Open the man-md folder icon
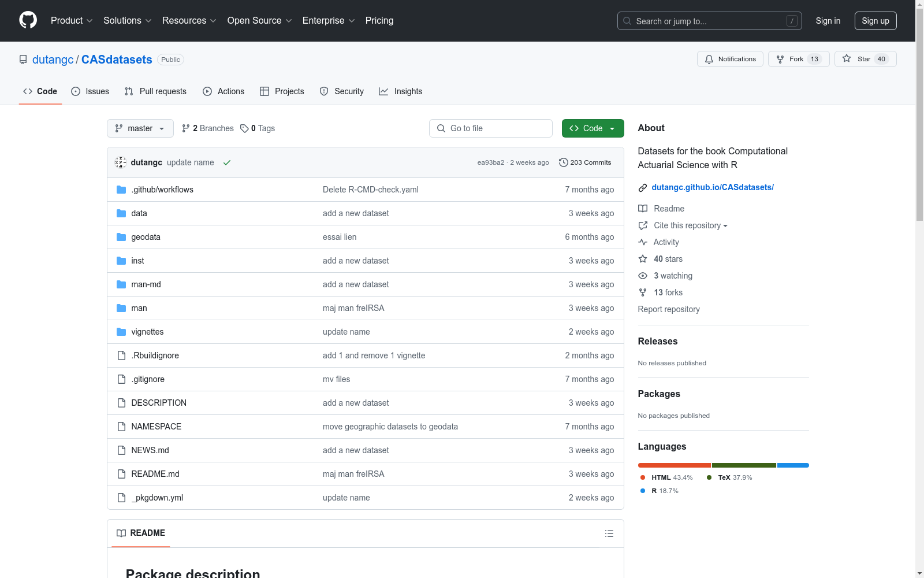Screen dimensions: 924x578 click(x=121, y=284)
